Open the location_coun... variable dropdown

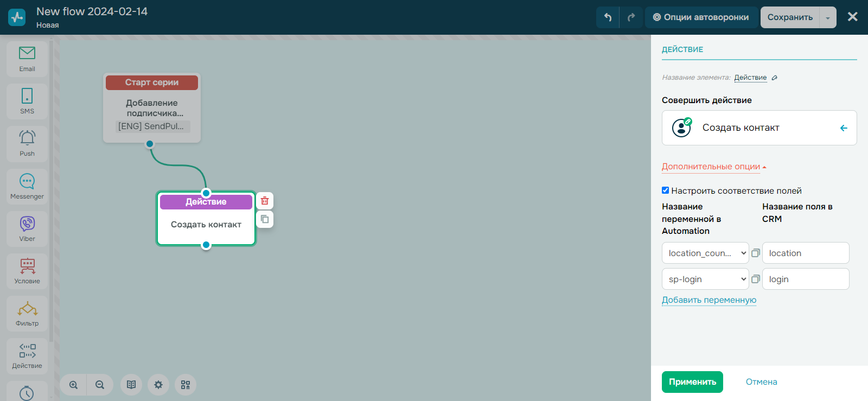click(705, 253)
